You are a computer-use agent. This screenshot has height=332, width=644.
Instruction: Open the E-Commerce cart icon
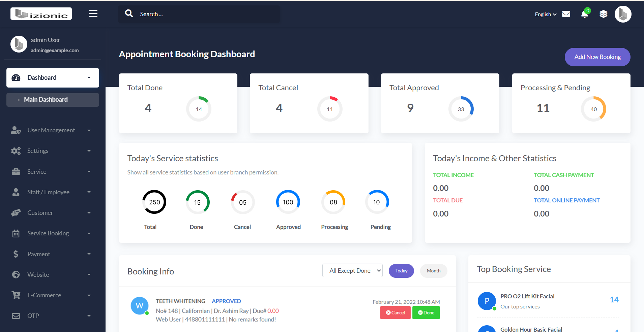coord(16,295)
